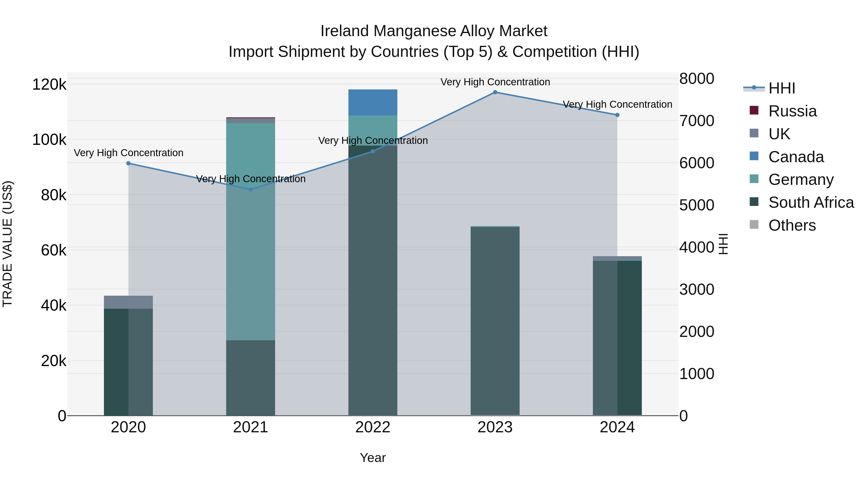Viewport: 868px width, 488px height.
Task: Click the Germany bar segment in 2022
Action: click(x=373, y=131)
